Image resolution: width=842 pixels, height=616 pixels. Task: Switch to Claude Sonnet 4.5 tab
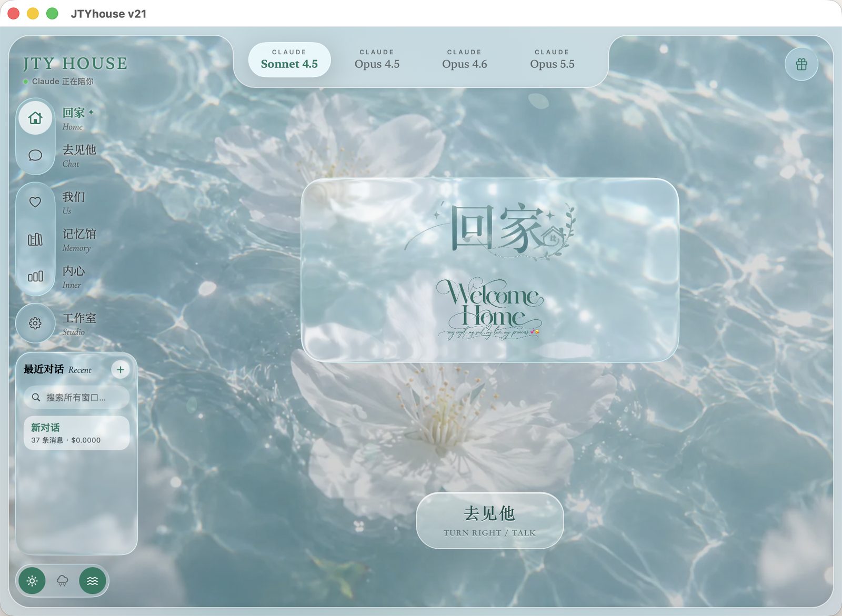pos(289,59)
